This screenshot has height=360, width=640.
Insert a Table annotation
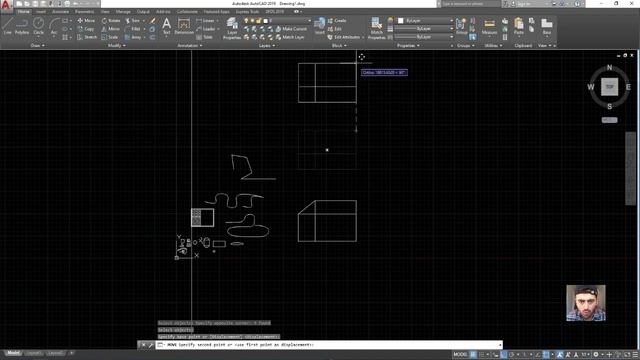[204, 37]
